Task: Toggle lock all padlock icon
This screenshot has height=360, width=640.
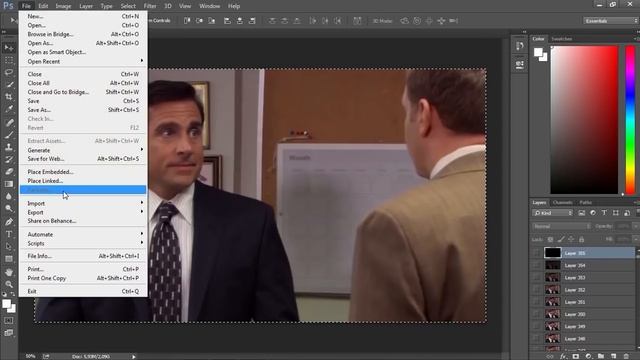Action: pyautogui.click(x=582, y=239)
